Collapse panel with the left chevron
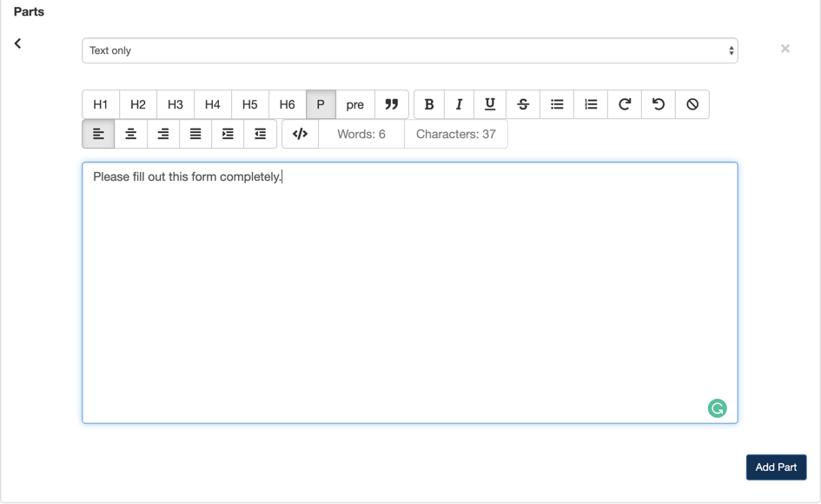Viewport: 821px width, 504px height. (x=17, y=43)
